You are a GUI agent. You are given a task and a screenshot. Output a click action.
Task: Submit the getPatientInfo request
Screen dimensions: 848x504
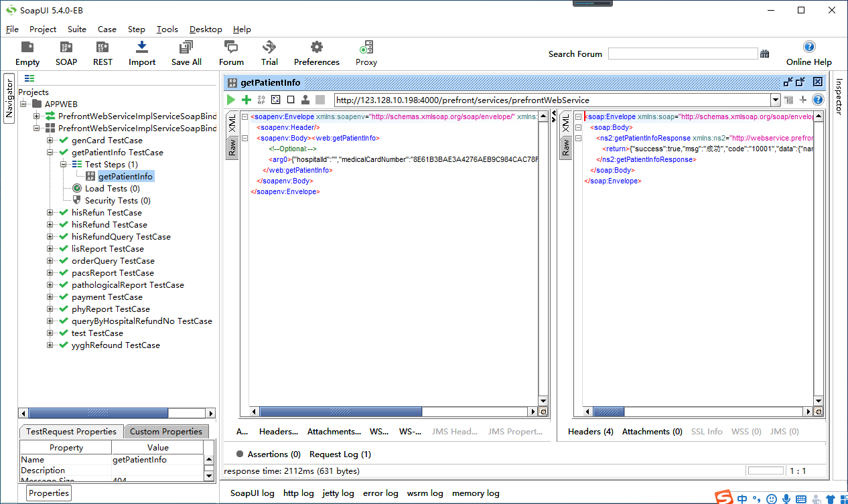coord(230,99)
